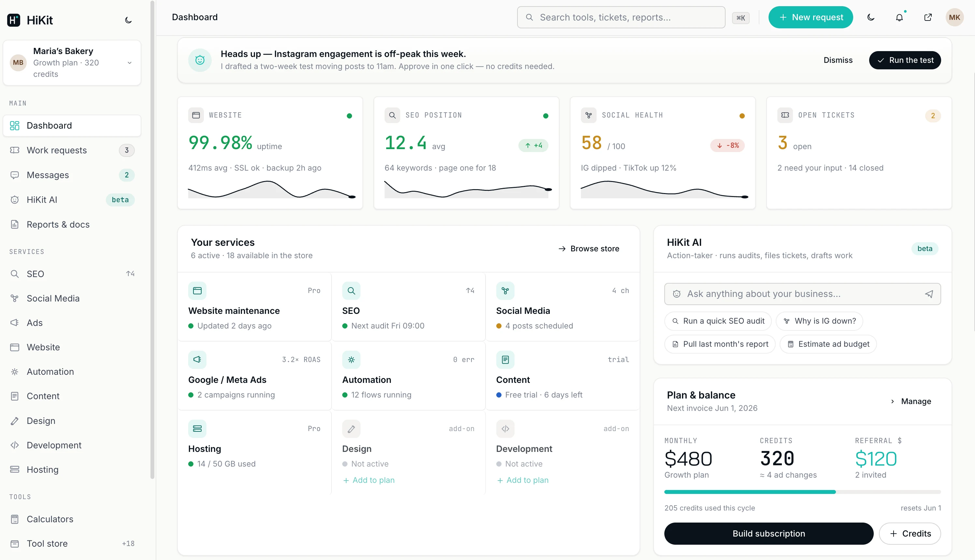Click the Website sidebar icon
Image resolution: width=975 pixels, height=560 pixels.
[15, 347]
